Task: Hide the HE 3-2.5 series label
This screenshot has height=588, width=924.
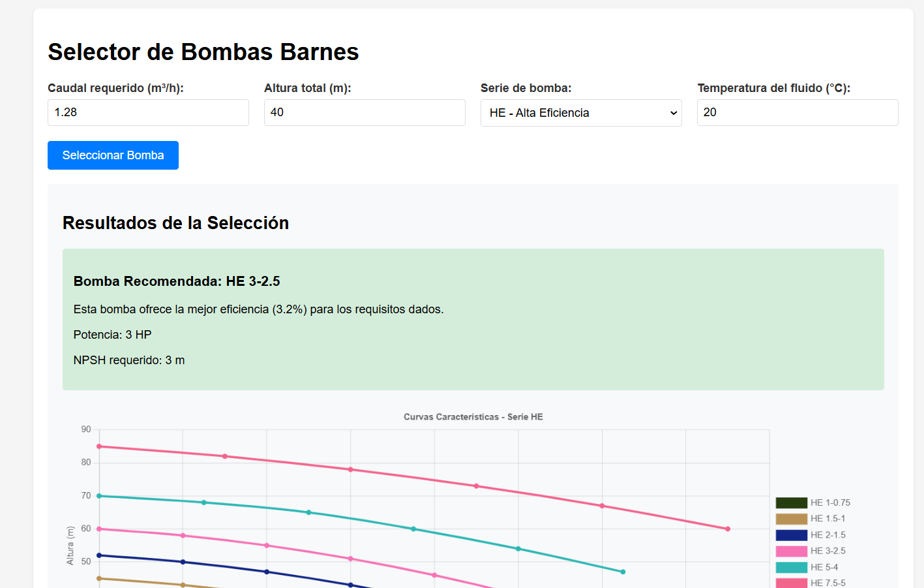Action: [827, 551]
